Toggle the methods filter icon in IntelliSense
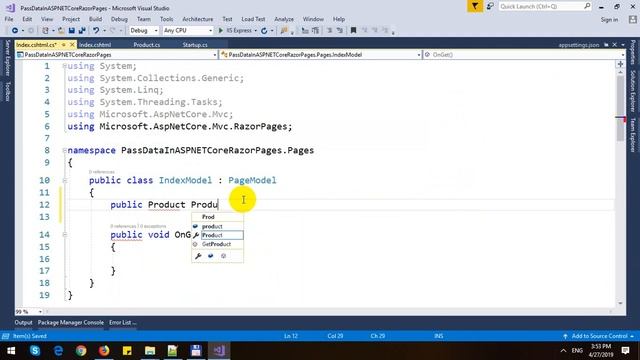The height and width of the screenshot is (360, 640). coord(223,256)
